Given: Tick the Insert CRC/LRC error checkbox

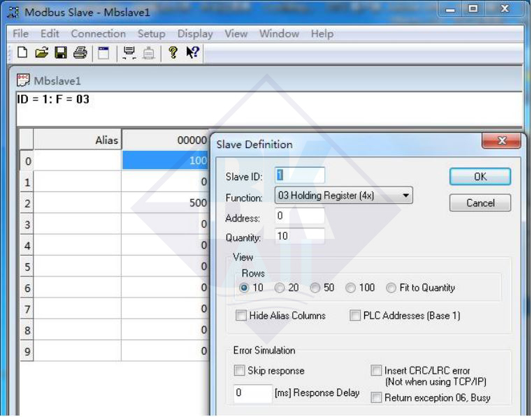Looking at the screenshot, I should (376, 371).
